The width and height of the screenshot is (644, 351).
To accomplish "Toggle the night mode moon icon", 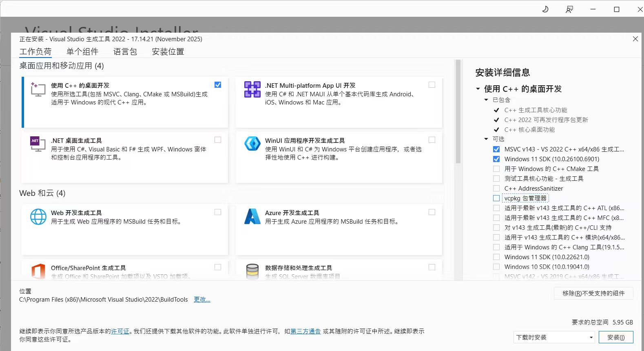I will pos(545,9).
